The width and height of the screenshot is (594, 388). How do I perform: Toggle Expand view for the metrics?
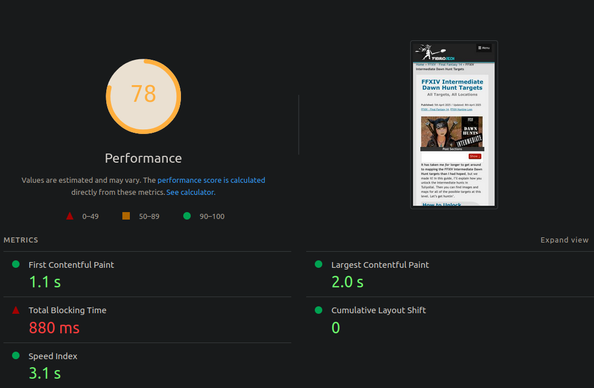click(564, 240)
